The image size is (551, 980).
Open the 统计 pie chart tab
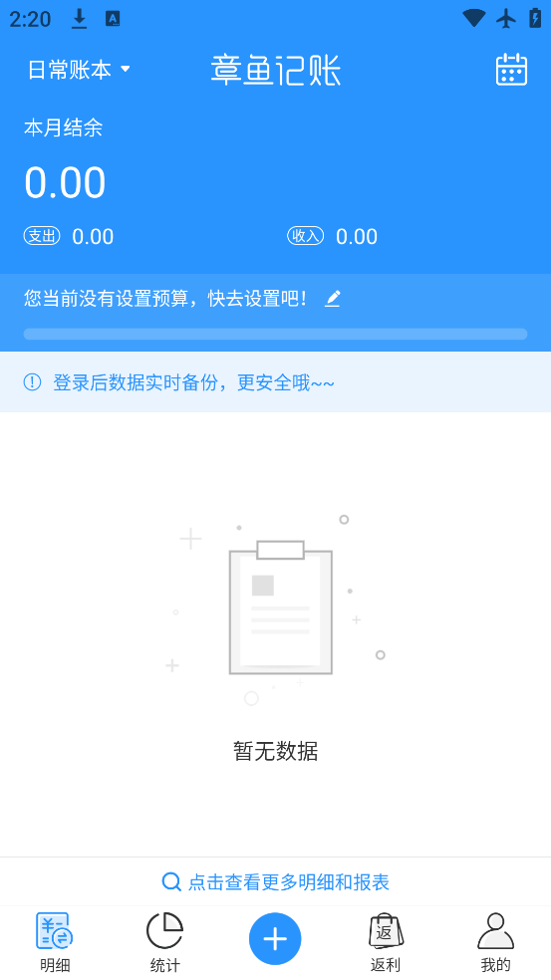[165, 942]
